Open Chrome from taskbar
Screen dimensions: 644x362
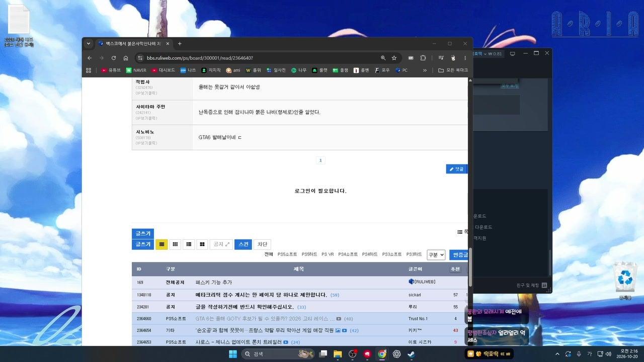(382, 354)
